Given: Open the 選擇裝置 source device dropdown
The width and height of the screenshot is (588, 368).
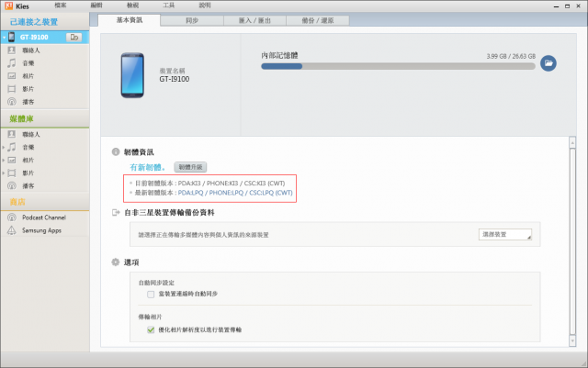Looking at the screenshot, I should (x=505, y=234).
